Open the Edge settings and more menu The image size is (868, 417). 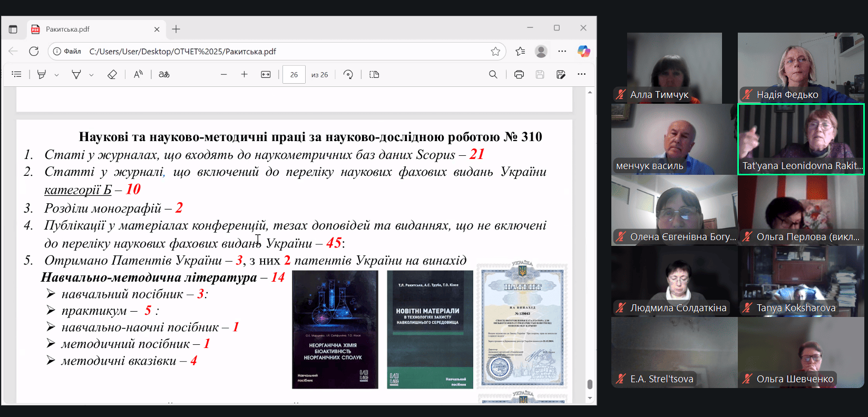click(x=562, y=51)
